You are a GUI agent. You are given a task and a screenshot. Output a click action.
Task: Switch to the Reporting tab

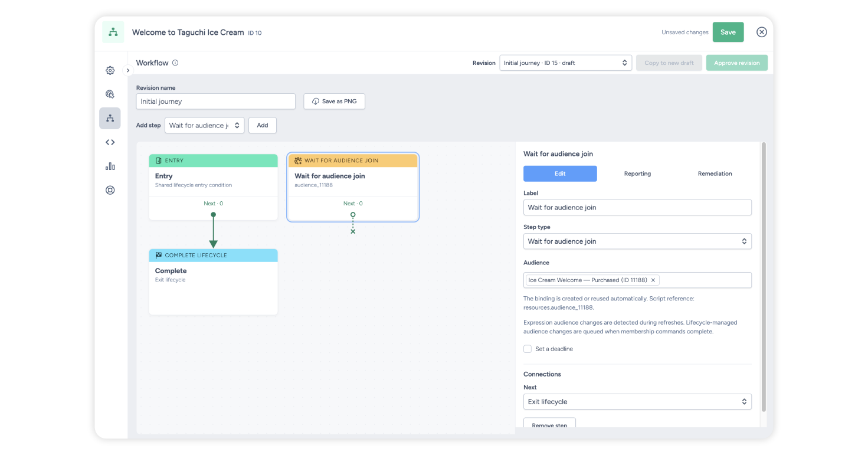click(x=637, y=174)
